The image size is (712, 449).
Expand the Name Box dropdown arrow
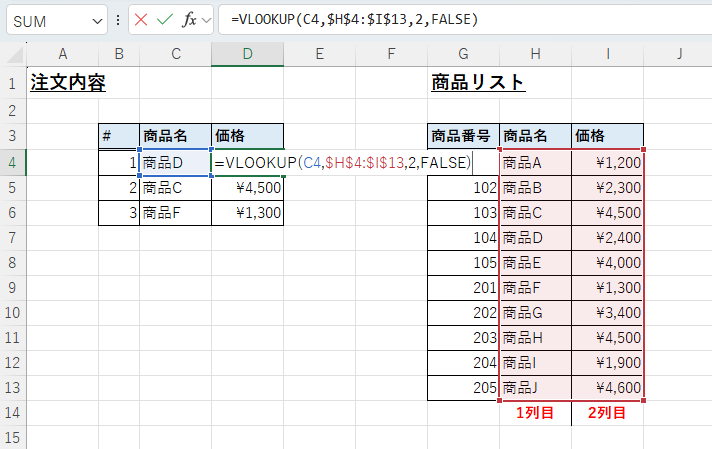click(97, 20)
